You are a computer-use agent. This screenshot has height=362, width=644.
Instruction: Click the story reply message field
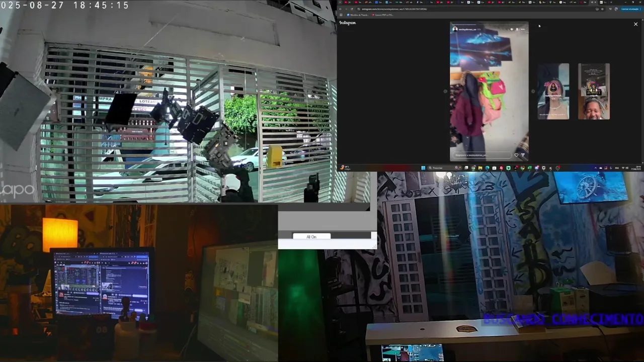(x=482, y=155)
